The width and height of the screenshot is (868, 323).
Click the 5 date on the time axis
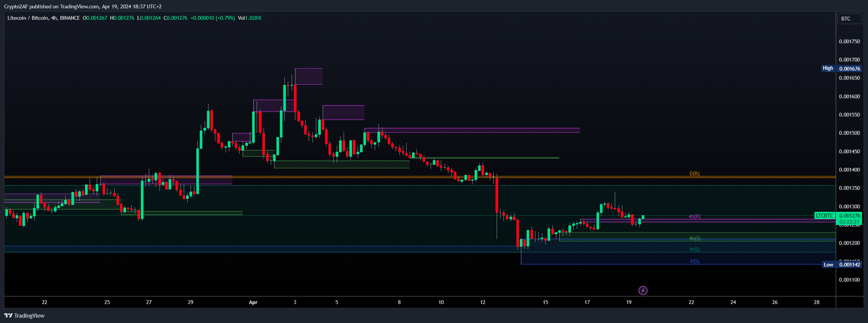point(337,303)
